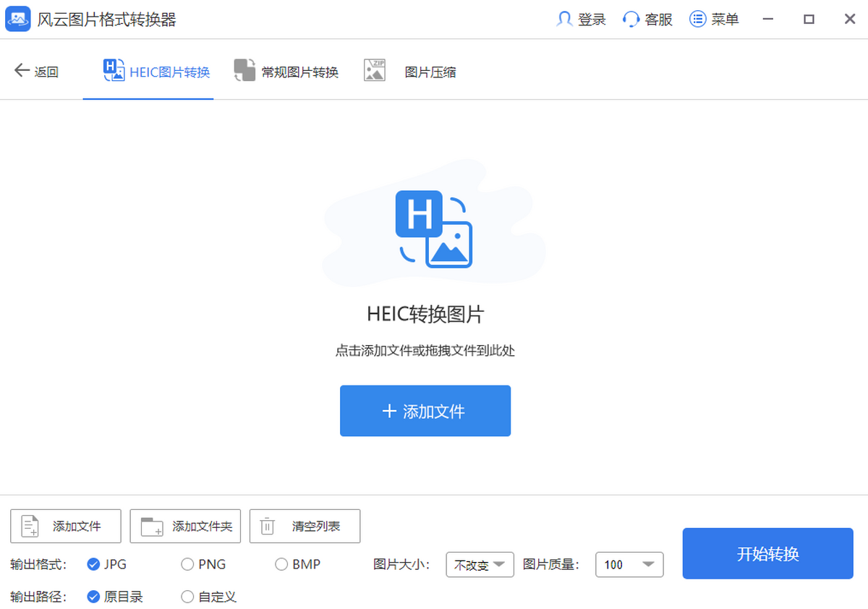Clear the list using trash icon

pyautogui.click(x=268, y=527)
